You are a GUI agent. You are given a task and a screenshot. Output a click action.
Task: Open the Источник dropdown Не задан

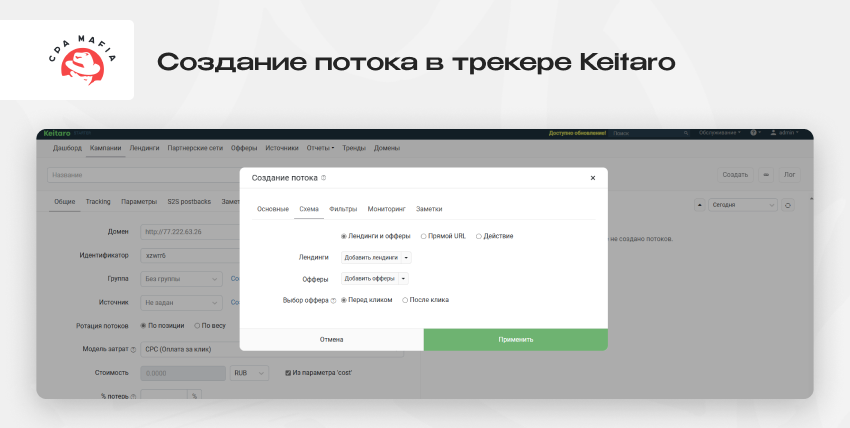click(x=181, y=303)
